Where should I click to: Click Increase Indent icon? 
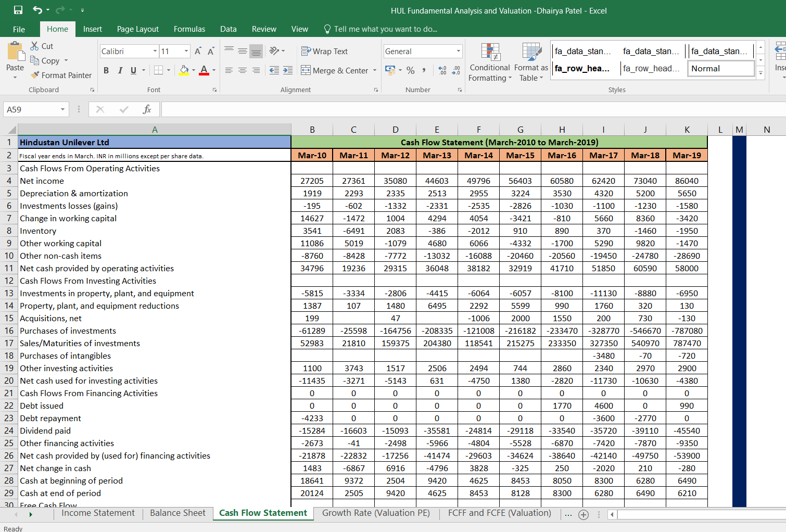point(288,70)
